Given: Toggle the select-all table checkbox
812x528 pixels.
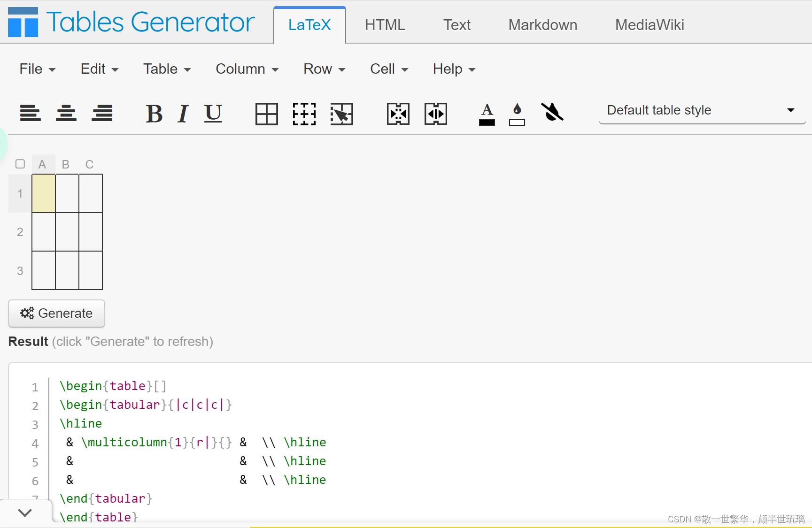Looking at the screenshot, I should [20, 164].
